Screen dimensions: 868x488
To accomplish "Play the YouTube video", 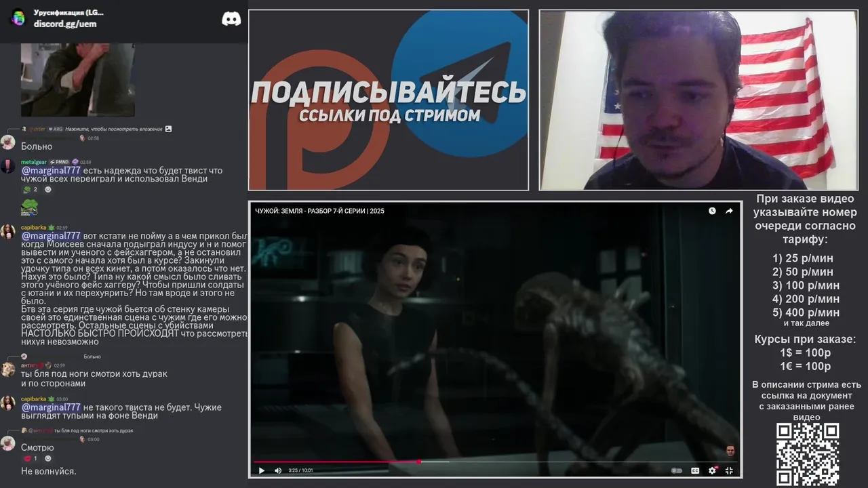I will tap(262, 470).
